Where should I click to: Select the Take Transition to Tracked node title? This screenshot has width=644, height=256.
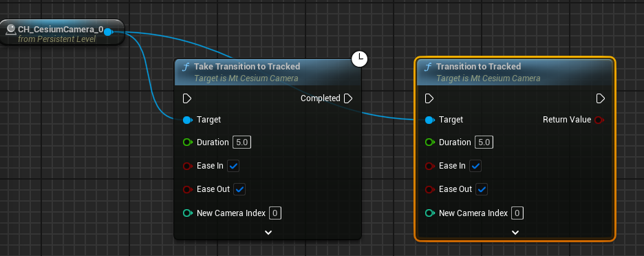[247, 67]
